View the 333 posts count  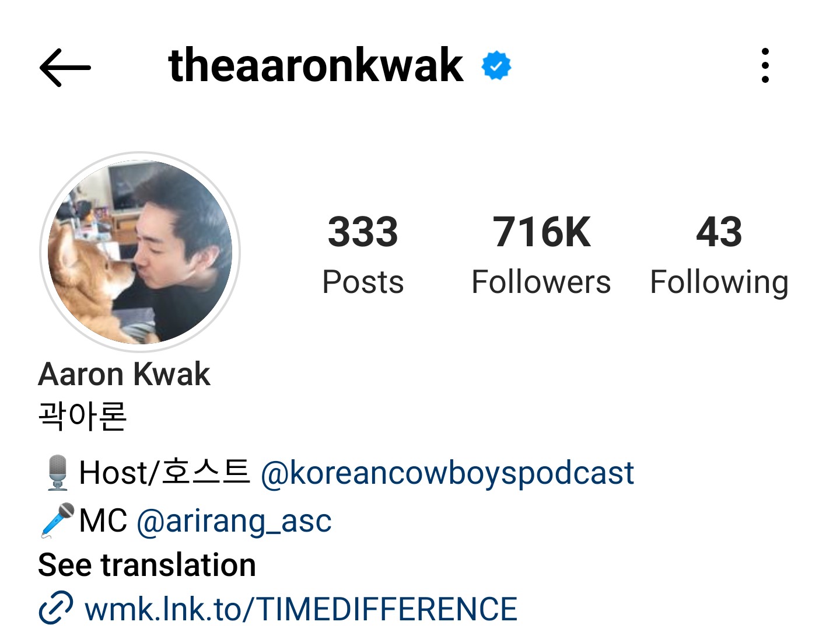(363, 255)
